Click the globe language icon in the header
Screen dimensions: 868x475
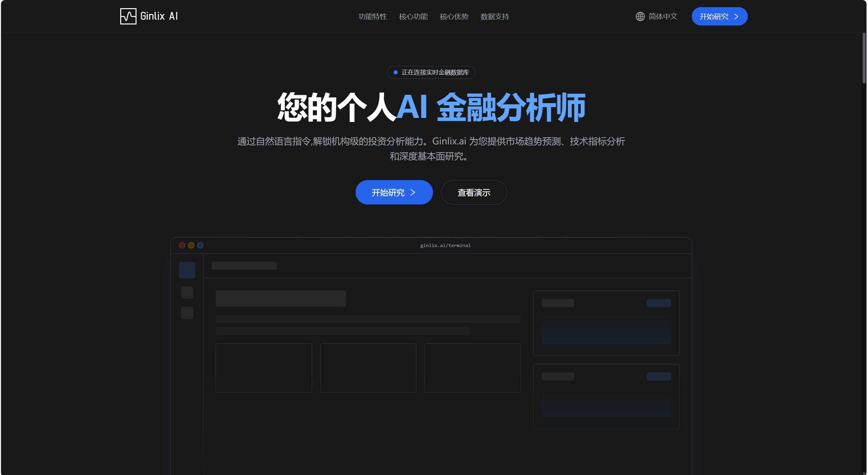coord(640,16)
